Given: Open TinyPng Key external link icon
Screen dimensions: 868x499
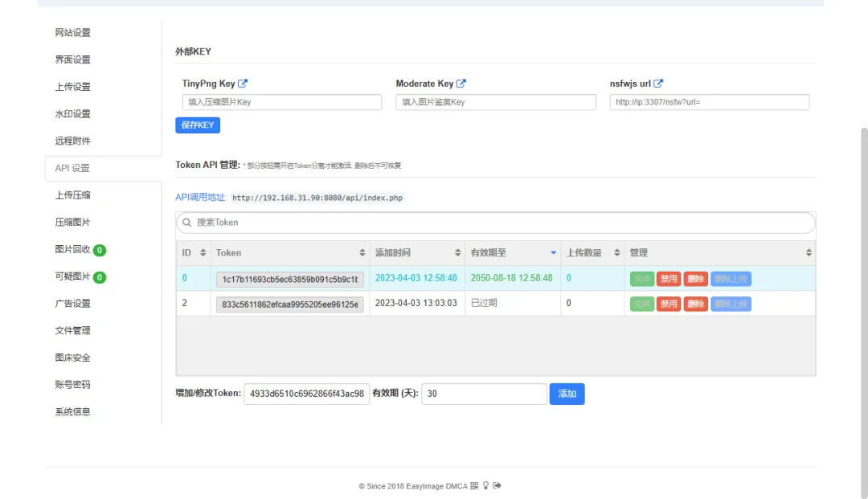Looking at the screenshot, I should coord(243,84).
